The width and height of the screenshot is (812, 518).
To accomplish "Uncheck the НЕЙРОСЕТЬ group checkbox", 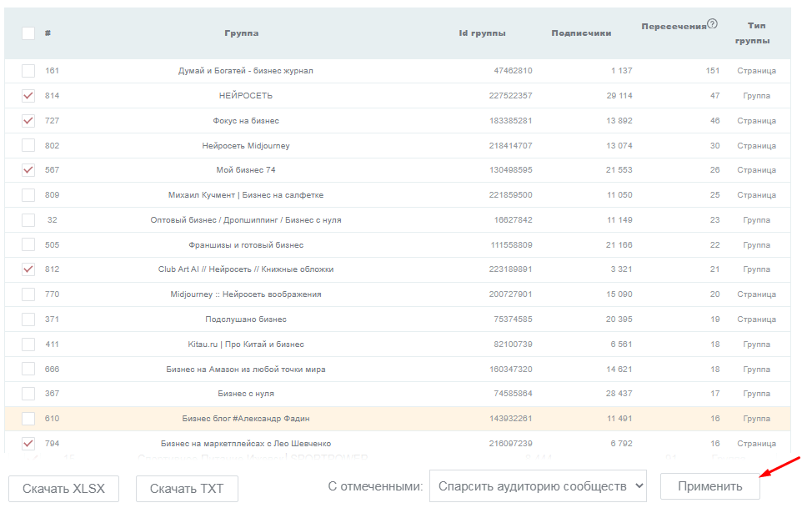I will pos(28,96).
